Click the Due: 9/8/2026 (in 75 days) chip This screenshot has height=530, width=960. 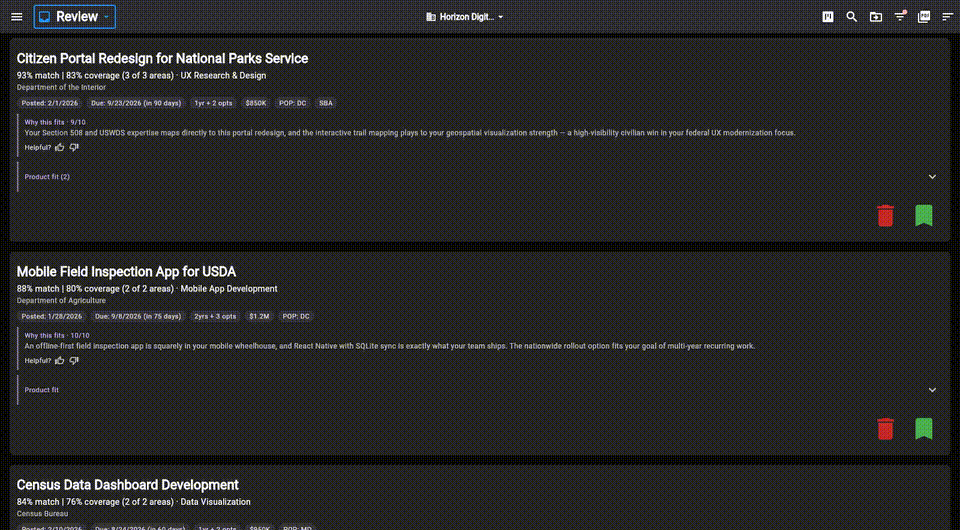coord(138,316)
